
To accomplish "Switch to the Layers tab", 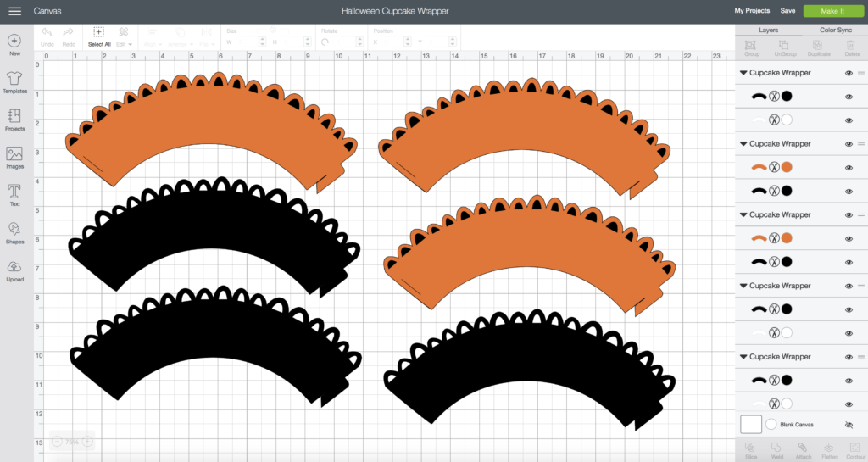I will click(x=768, y=30).
